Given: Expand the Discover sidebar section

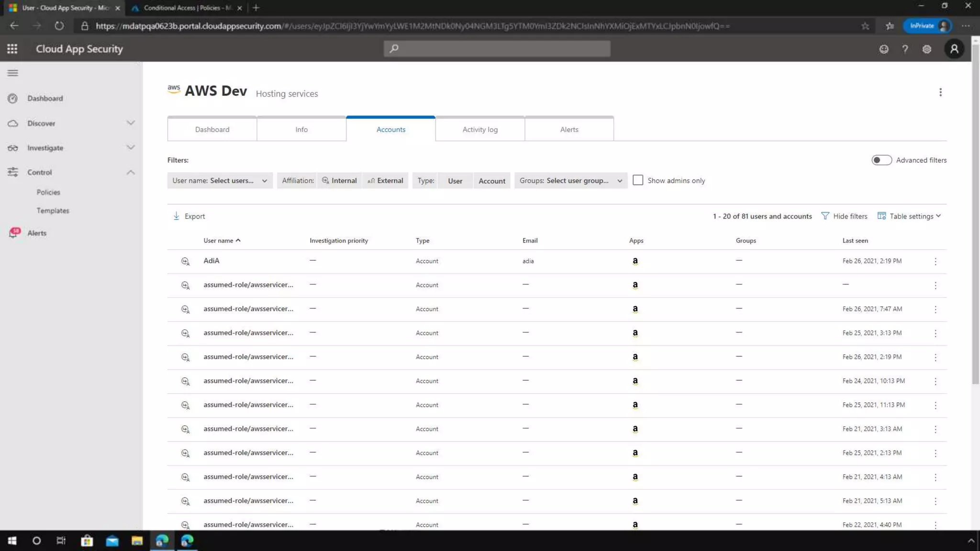Looking at the screenshot, I should coord(131,123).
